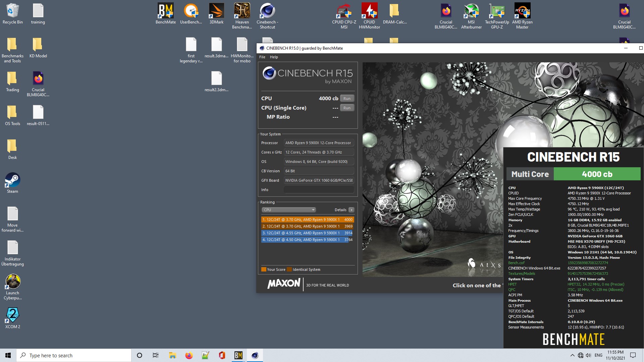Click the Processor name field

point(319,143)
